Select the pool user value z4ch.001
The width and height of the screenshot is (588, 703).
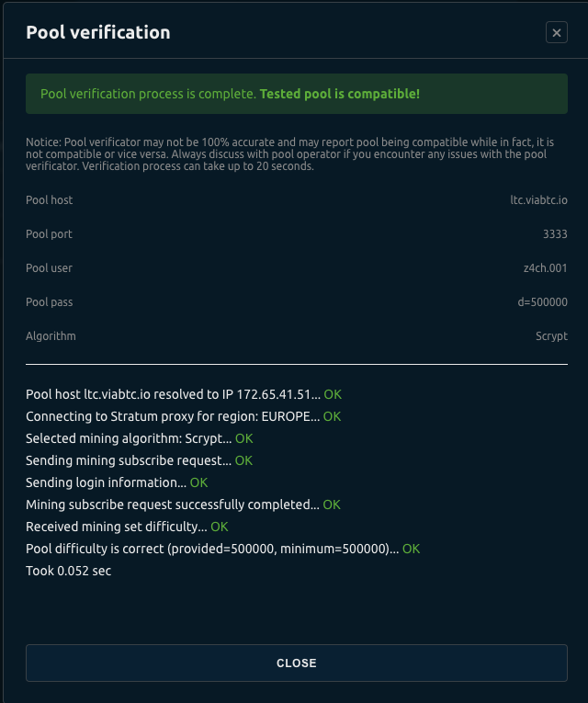(546, 268)
